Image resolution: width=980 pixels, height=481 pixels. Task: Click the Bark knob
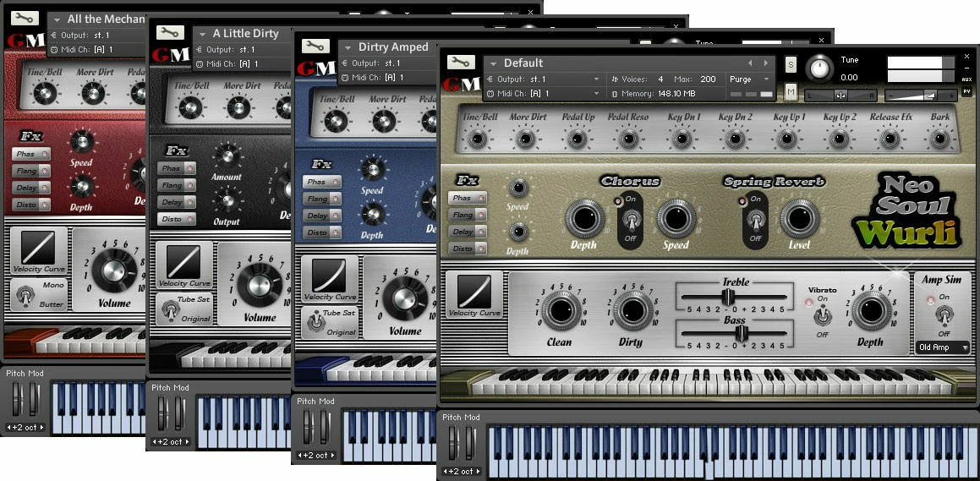coord(939,138)
